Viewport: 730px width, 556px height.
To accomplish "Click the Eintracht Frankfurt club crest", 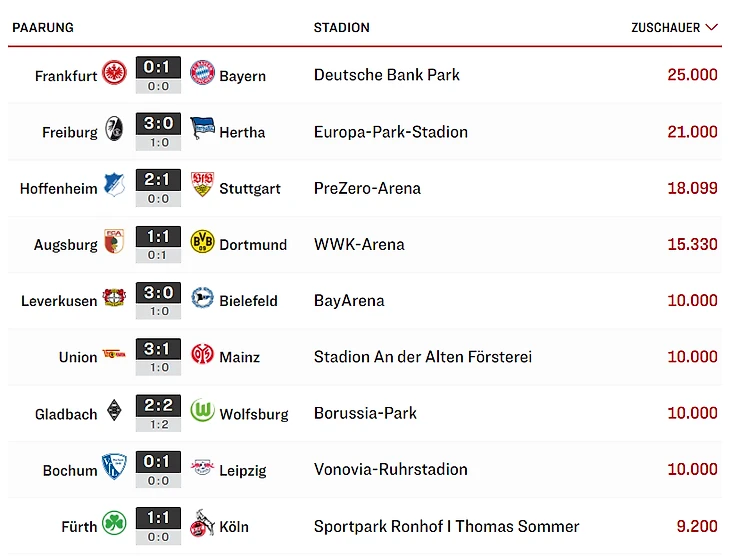I will click(114, 73).
